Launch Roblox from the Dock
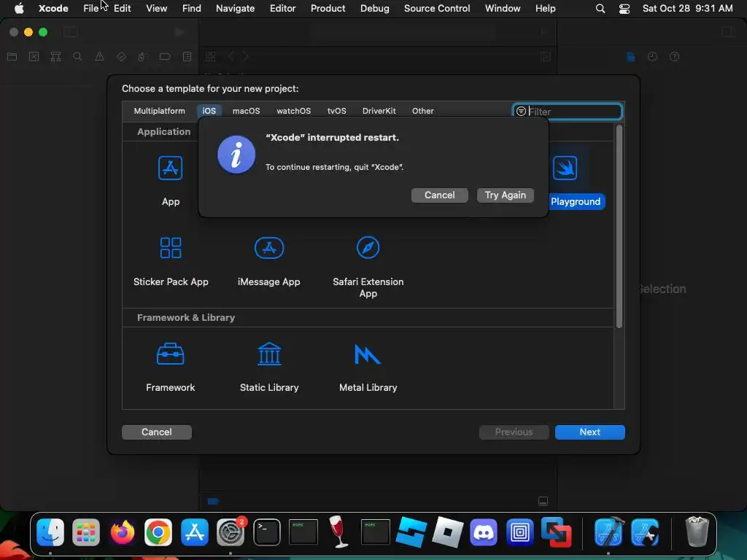 coord(447,532)
